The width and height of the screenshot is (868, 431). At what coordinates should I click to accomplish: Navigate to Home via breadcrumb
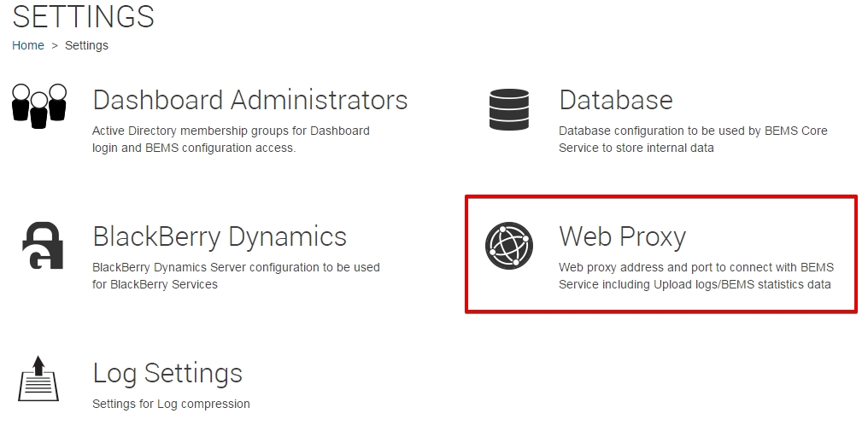click(x=28, y=45)
